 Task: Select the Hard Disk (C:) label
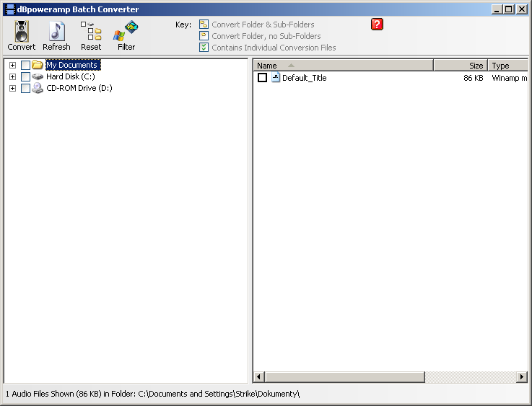click(x=71, y=76)
